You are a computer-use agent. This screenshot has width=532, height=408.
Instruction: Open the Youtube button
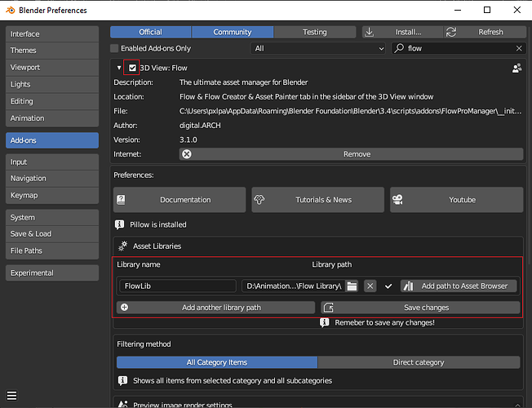(x=457, y=200)
